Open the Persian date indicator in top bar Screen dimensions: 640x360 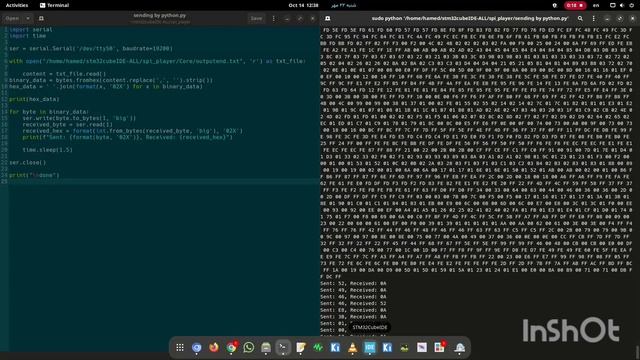pyautogui.click(x=343, y=5)
